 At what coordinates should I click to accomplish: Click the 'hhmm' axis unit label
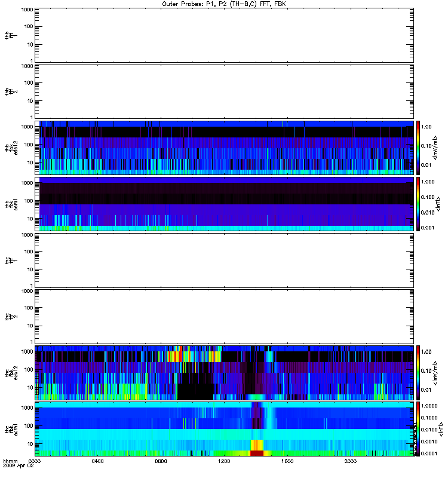pyautogui.click(x=10, y=461)
